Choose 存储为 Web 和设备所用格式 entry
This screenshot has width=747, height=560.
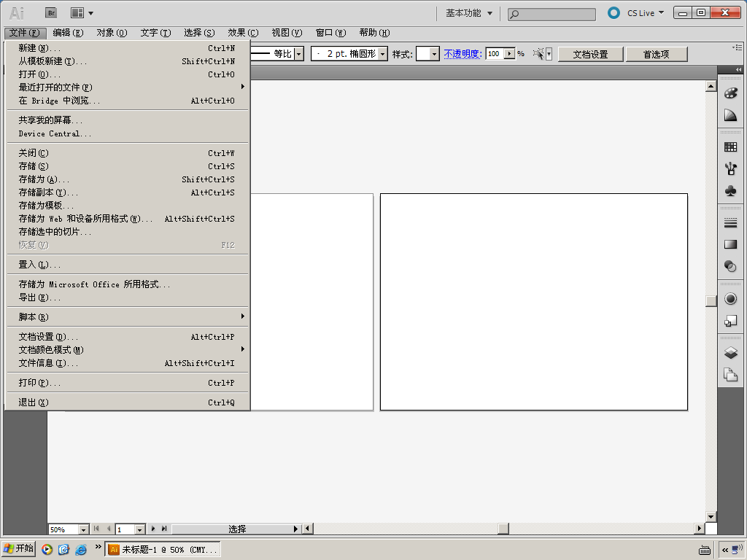[128, 219]
